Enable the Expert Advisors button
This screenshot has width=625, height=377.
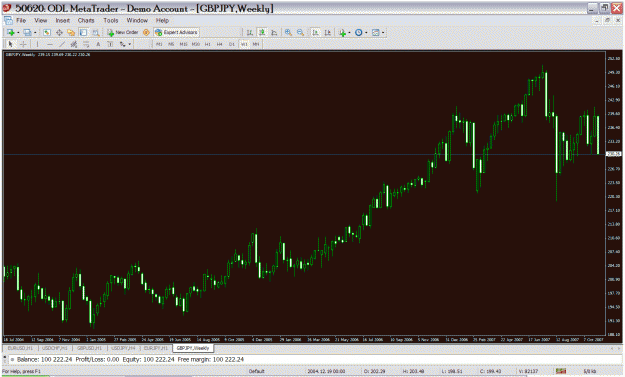[x=177, y=32]
